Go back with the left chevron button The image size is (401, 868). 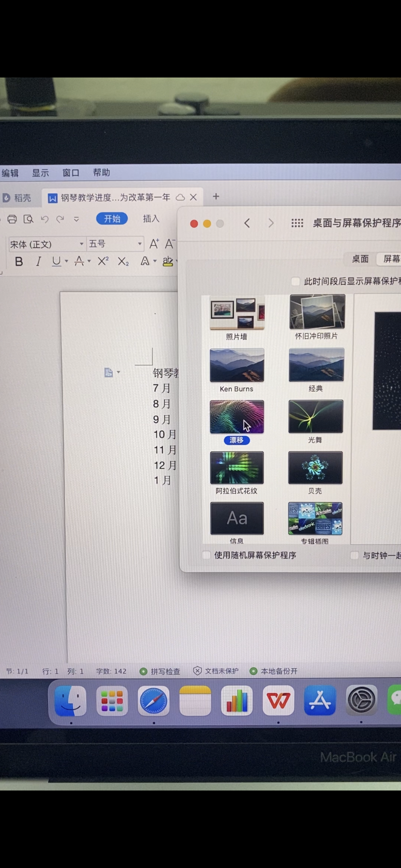247,223
